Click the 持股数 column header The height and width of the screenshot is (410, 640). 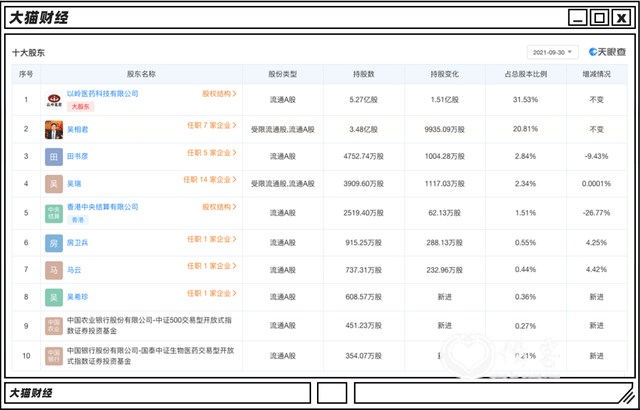click(363, 74)
